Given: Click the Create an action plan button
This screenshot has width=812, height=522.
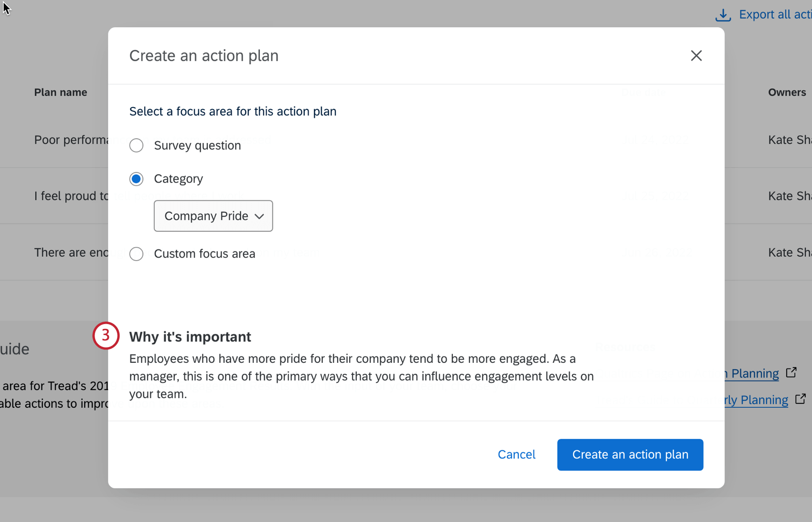Looking at the screenshot, I should [x=630, y=455].
